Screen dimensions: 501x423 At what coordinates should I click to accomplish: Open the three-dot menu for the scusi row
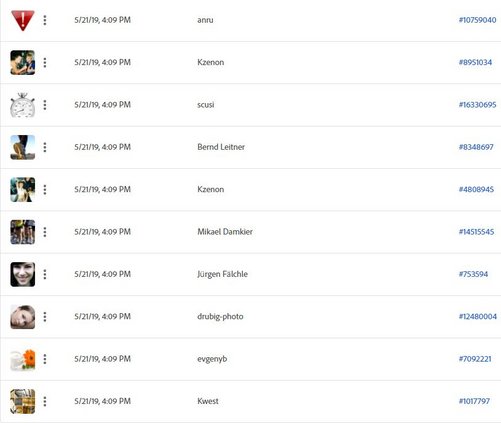point(45,105)
